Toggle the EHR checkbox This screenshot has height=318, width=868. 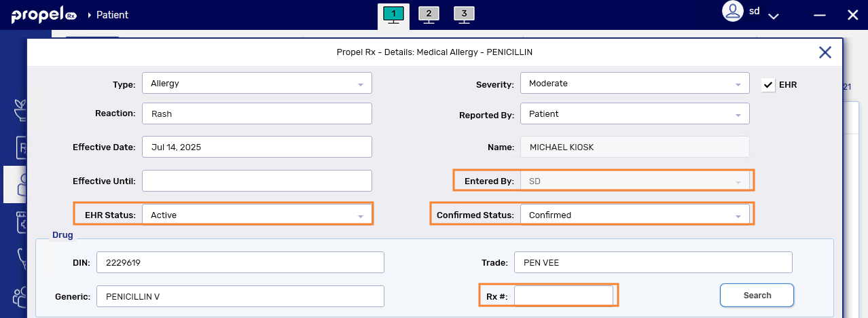click(768, 85)
